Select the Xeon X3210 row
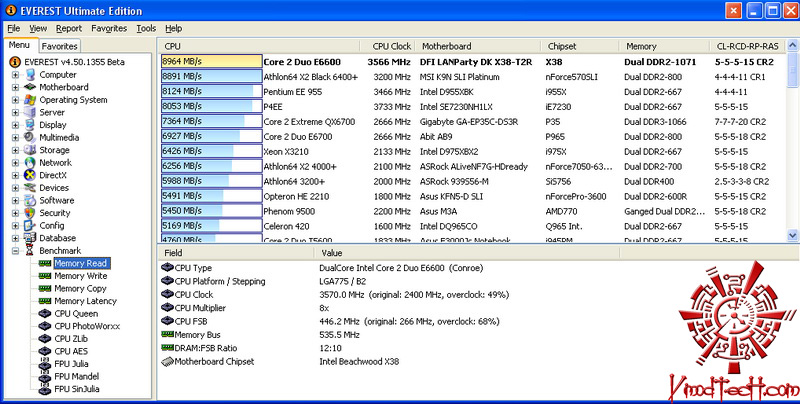The image size is (800, 404). 473,152
